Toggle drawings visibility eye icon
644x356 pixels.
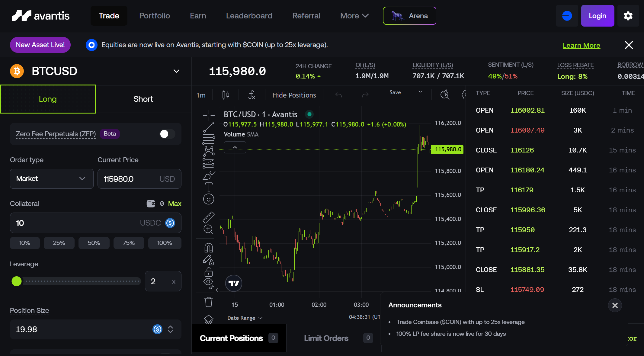(x=208, y=282)
